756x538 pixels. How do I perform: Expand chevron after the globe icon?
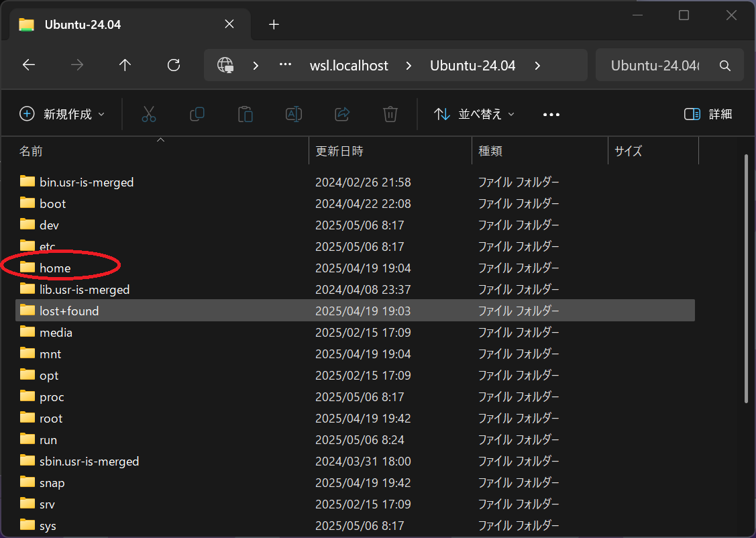[x=256, y=66]
